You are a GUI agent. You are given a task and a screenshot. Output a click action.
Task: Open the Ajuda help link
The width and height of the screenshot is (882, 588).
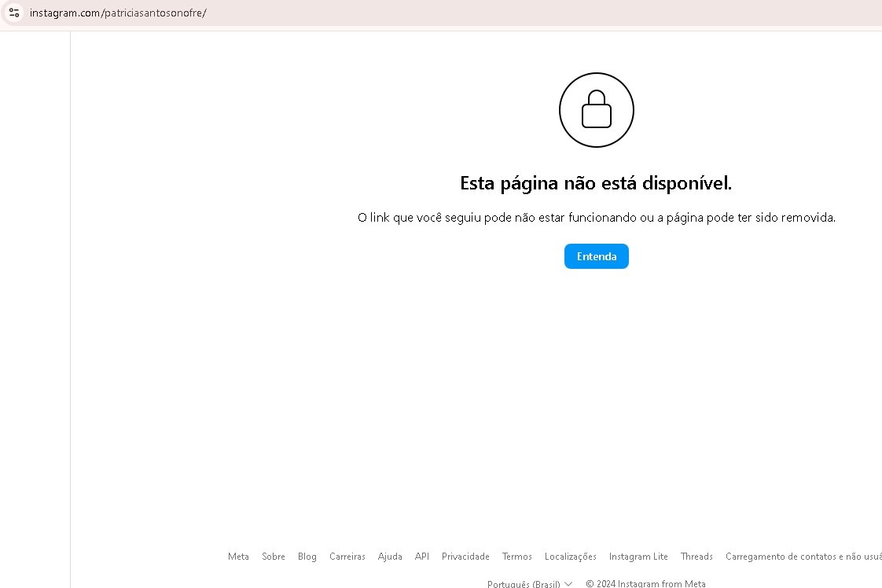[390, 557]
